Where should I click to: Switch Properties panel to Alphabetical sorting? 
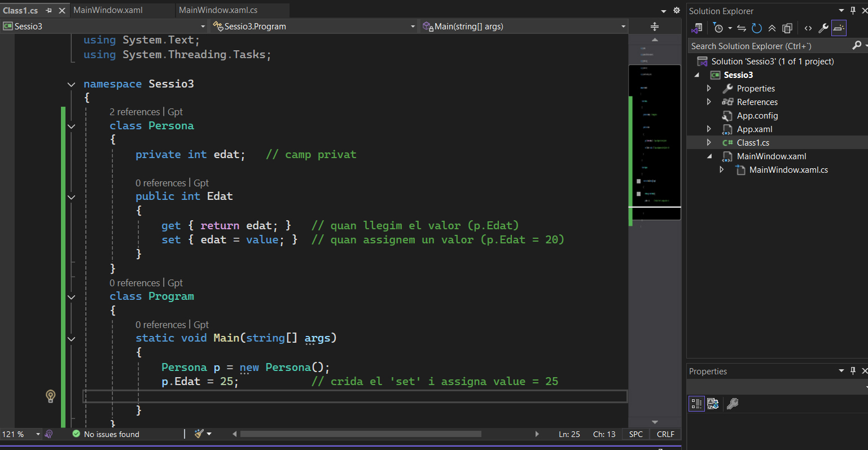[713, 404]
